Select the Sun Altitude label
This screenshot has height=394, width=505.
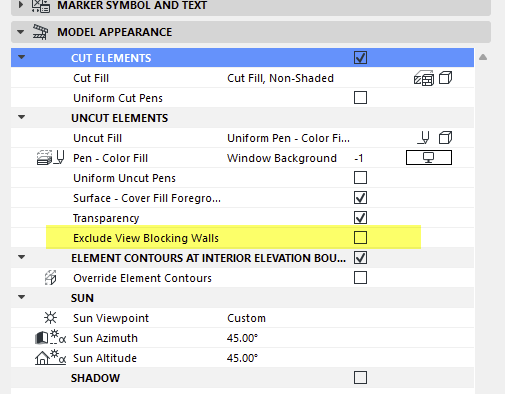[105, 358]
